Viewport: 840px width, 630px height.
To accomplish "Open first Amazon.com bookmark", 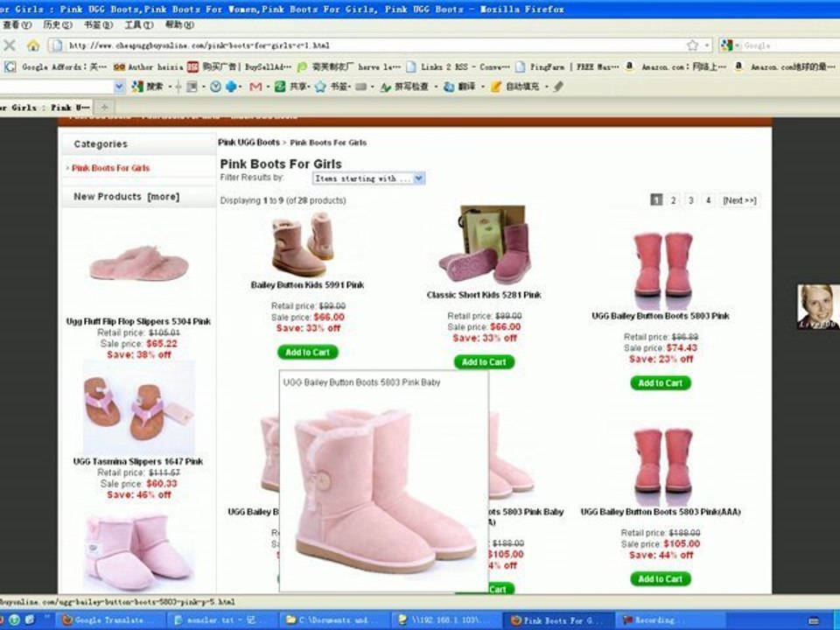I will pos(676,67).
